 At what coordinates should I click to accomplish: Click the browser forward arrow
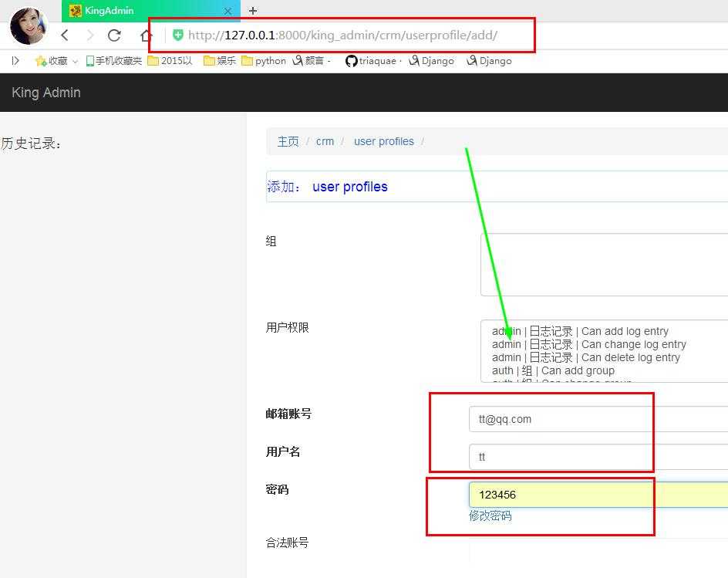coord(90,35)
